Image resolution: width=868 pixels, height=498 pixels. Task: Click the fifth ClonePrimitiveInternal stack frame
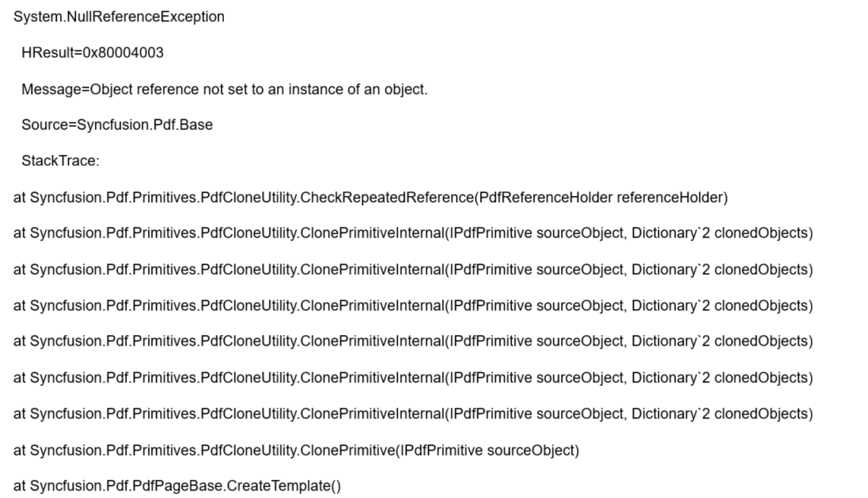coord(412,378)
